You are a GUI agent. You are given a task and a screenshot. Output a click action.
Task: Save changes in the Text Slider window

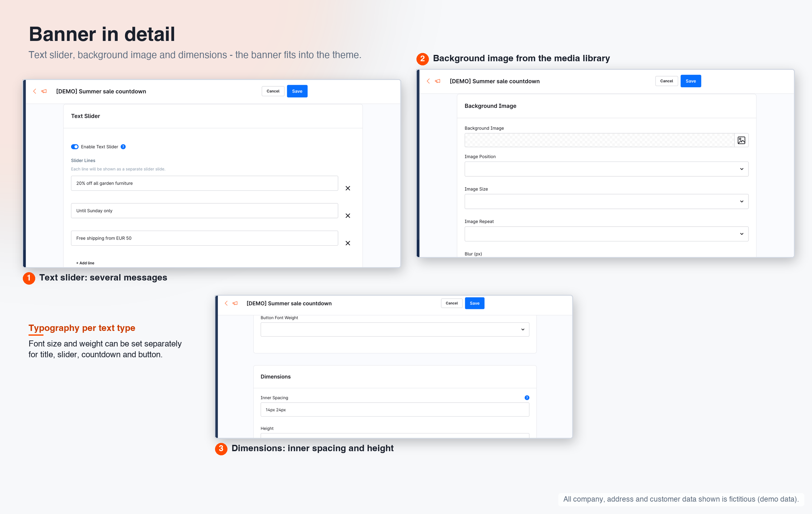[x=297, y=91]
